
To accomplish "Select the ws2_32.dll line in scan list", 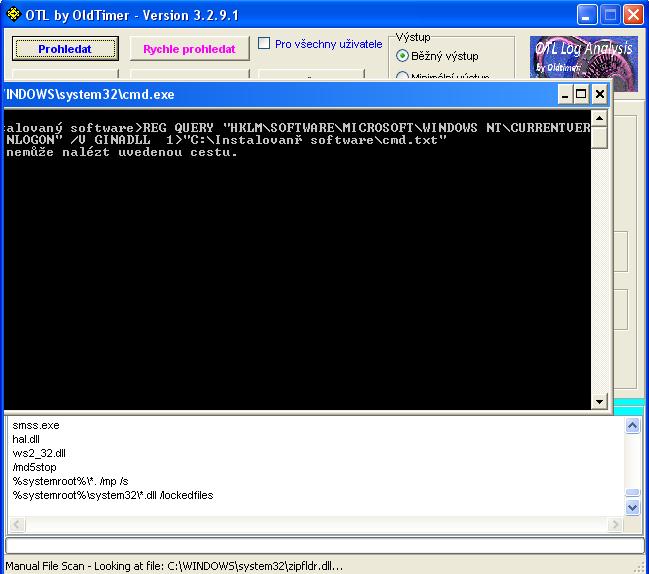I will (x=39, y=453).
